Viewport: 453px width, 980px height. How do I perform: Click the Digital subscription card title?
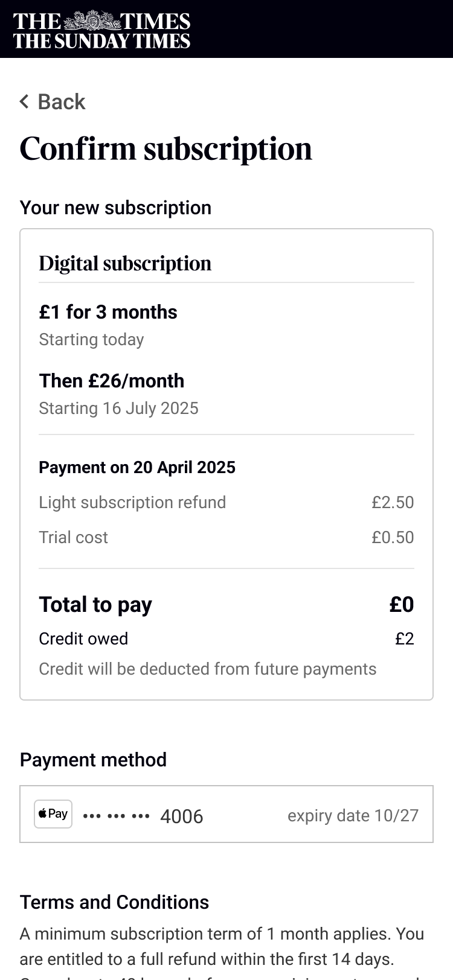[125, 264]
